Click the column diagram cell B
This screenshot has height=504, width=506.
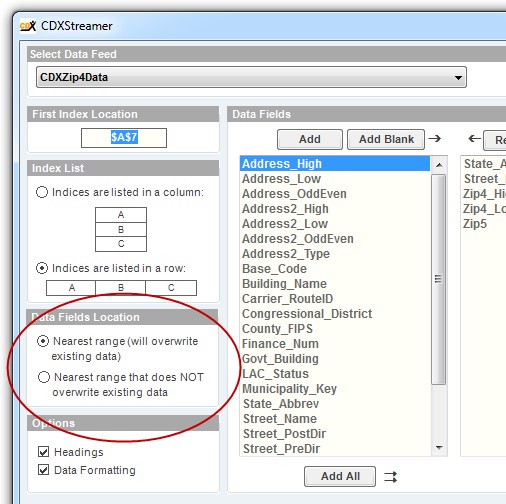pos(121,229)
